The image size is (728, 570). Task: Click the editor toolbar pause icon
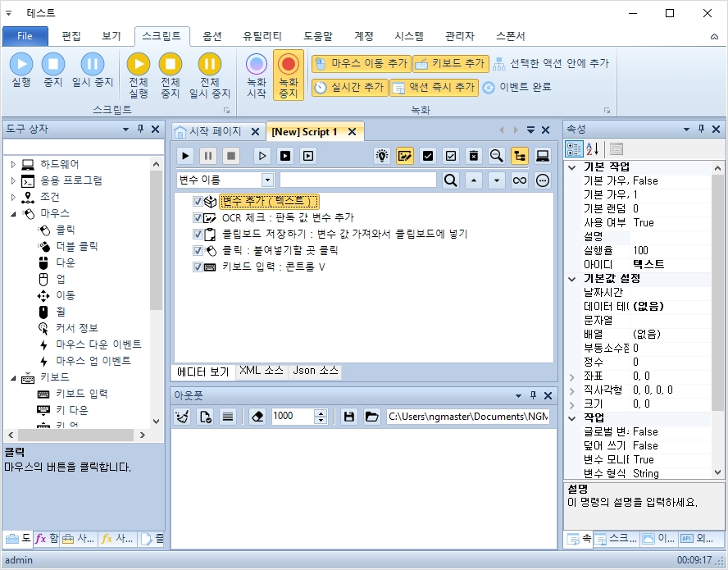[x=208, y=156]
